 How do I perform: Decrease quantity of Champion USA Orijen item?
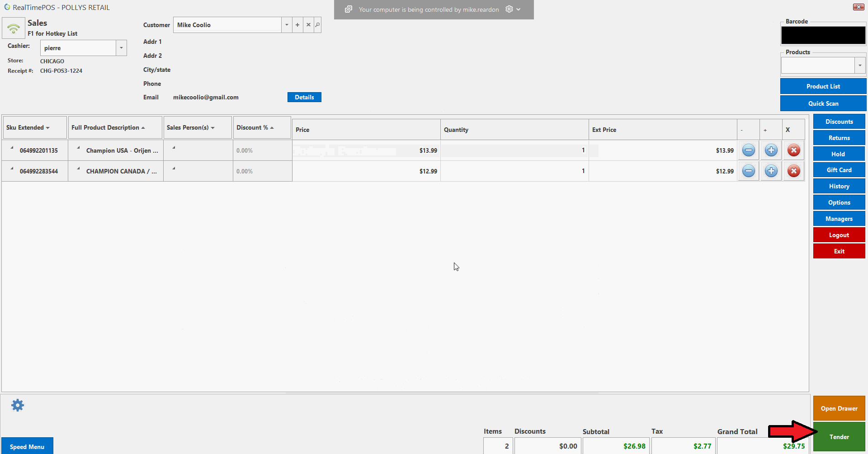749,150
